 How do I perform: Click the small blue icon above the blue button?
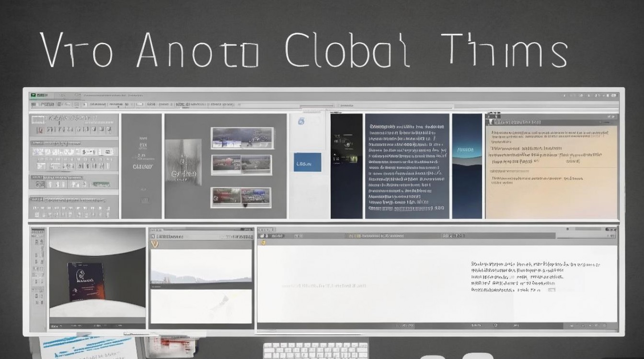[x=301, y=122]
